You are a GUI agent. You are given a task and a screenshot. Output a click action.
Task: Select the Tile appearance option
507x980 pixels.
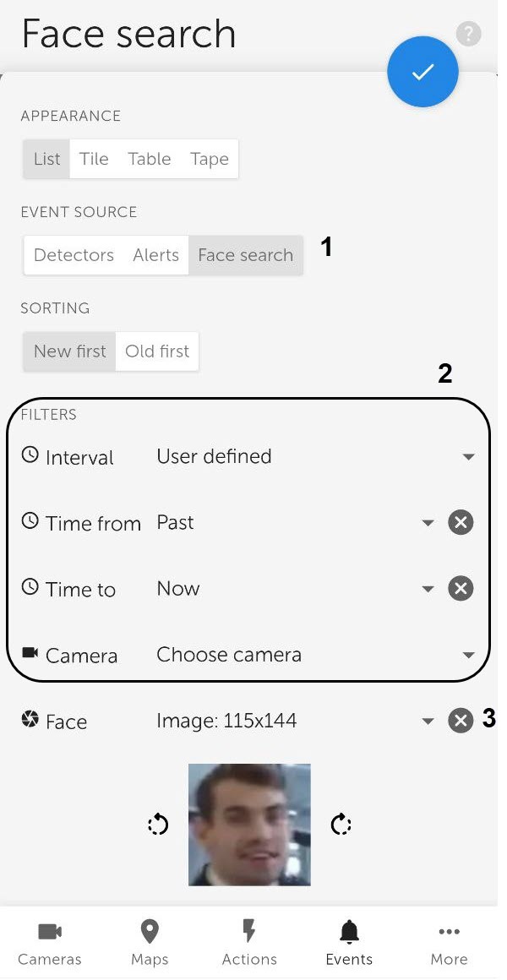click(x=94, y=159)
